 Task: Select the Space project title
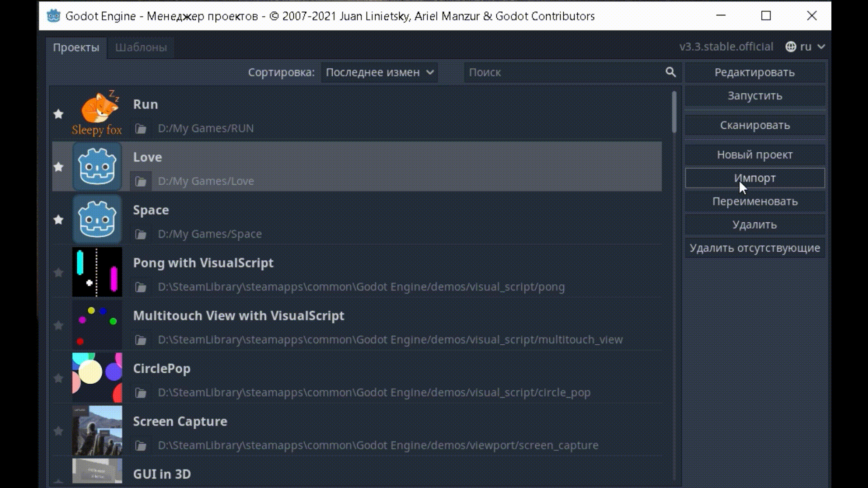151,210
